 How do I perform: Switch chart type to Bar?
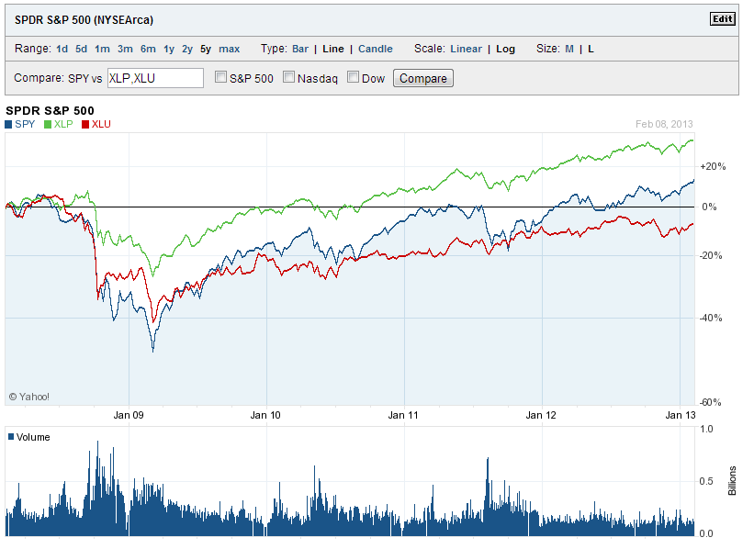[300, 49]
